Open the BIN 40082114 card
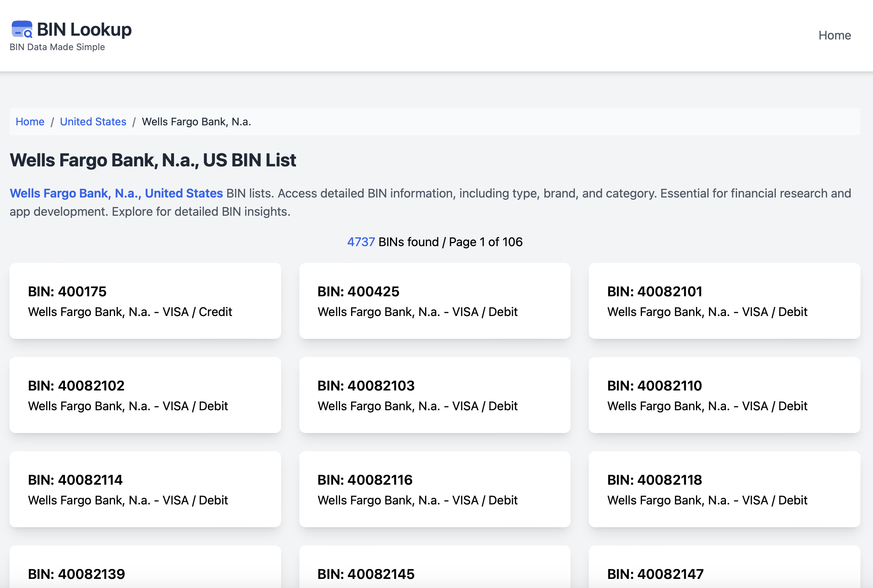 point(145,489)
